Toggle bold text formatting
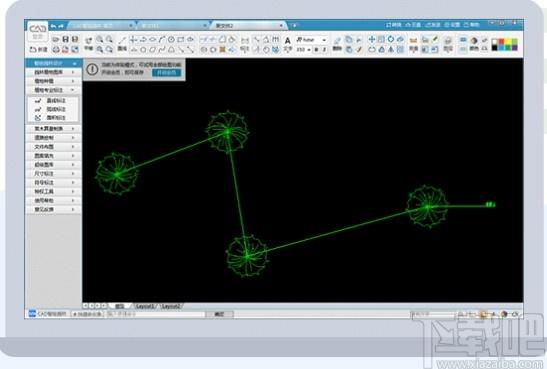The image size is (547, 369). (316, 50)
